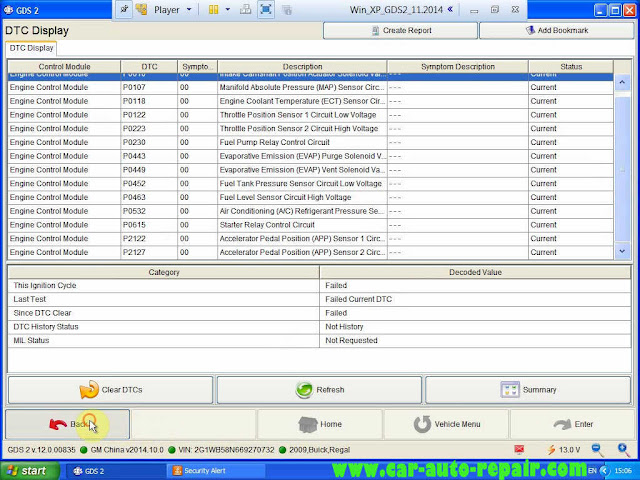Pause the virtual machine with the pause icon
This screenshot has width=640, height=480.
click(x=213, y=10)
